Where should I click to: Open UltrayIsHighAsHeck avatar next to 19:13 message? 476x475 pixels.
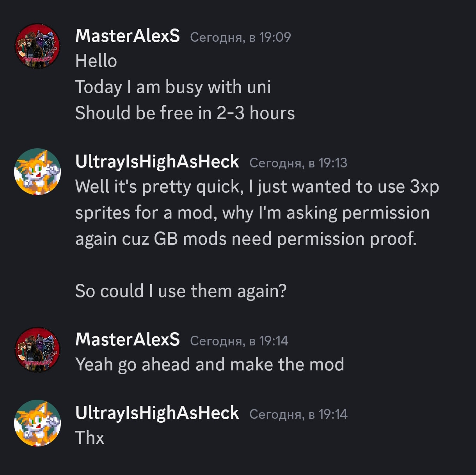pyautogui.click(x=37, y=171)
